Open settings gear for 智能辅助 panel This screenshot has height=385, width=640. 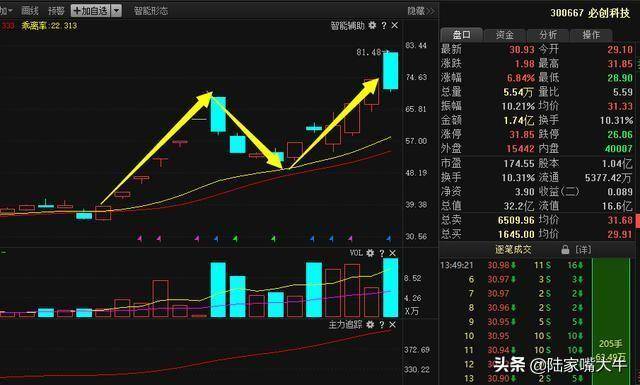372,25
